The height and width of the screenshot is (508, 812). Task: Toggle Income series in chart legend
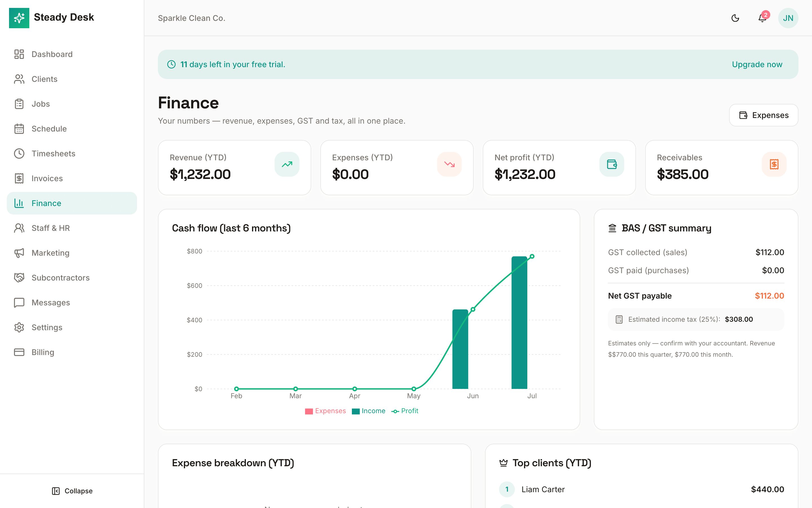(x=369, y=411)
